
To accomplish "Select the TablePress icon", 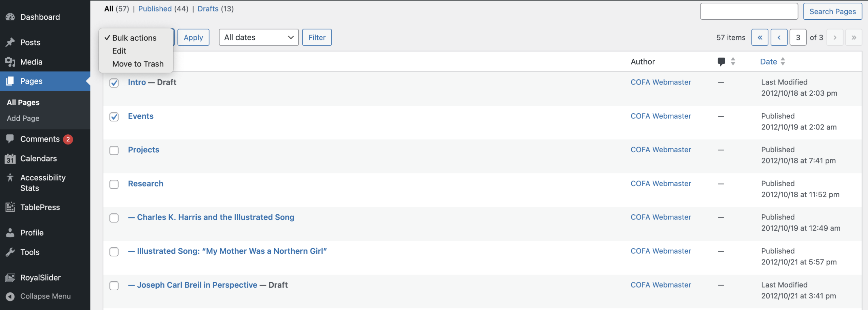I will [10, 207].
